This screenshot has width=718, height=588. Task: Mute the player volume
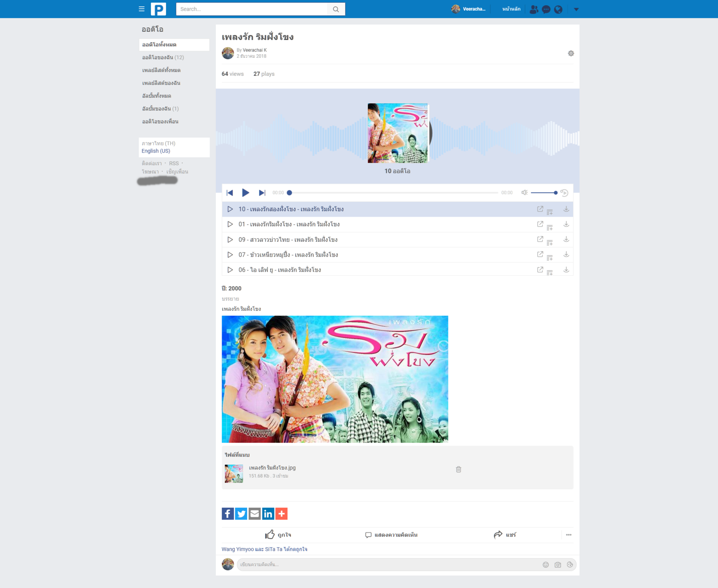tap(524, 192)
